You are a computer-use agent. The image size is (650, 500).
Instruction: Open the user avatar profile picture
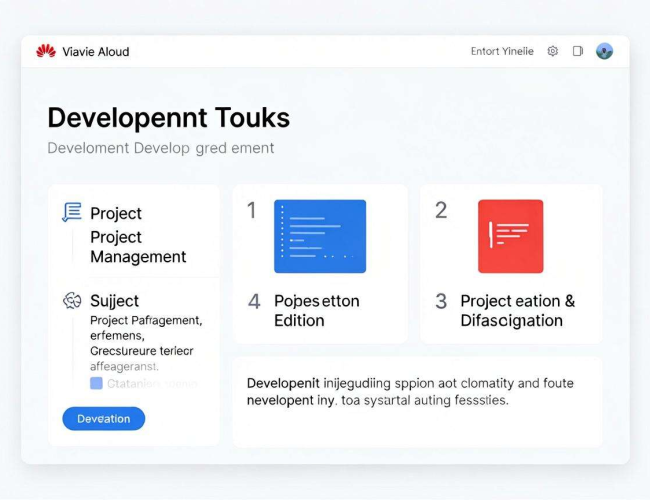(x=604, y=51)
